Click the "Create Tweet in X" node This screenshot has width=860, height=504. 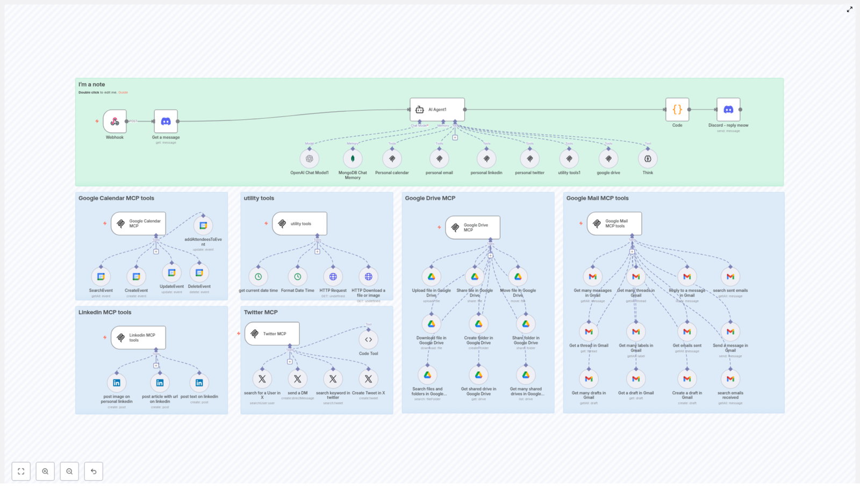click(369, 379)
